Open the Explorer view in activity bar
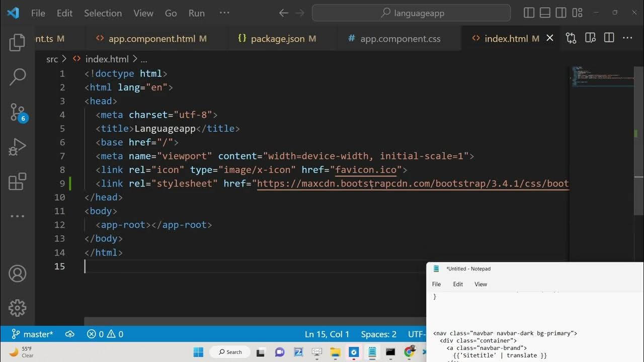Image resolution: width=644 pixels, height=362 pixels. [17, 43]
